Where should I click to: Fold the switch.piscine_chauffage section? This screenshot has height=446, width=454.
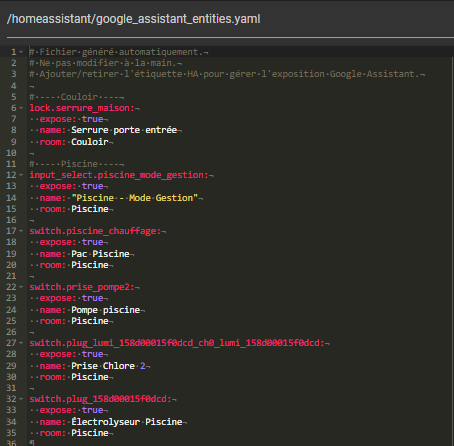(21, 231)
